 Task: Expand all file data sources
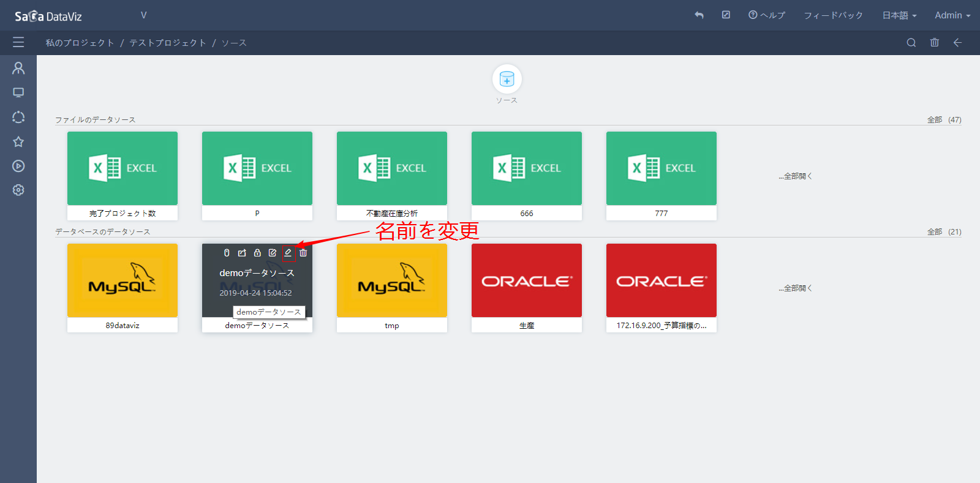796,176
